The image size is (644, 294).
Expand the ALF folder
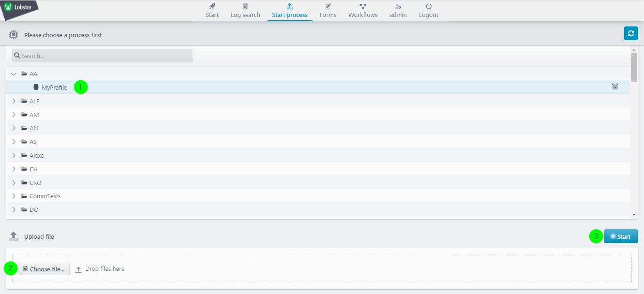14,101
